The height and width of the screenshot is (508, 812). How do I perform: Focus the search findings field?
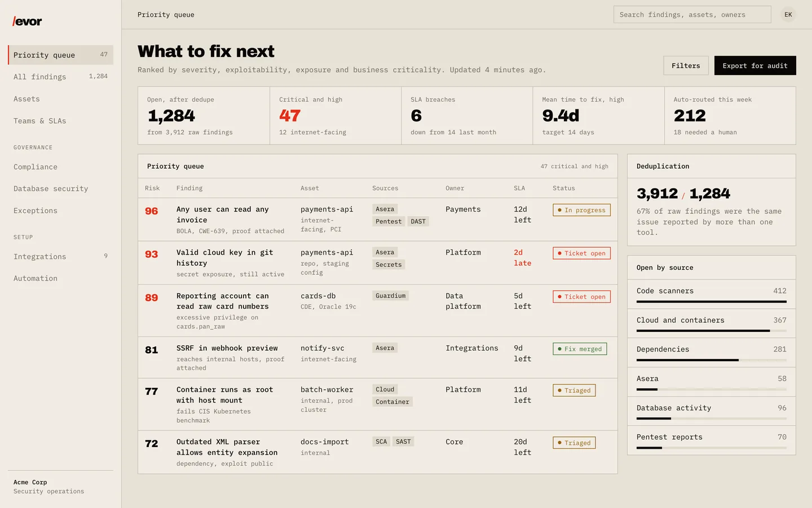click(692, 15)
